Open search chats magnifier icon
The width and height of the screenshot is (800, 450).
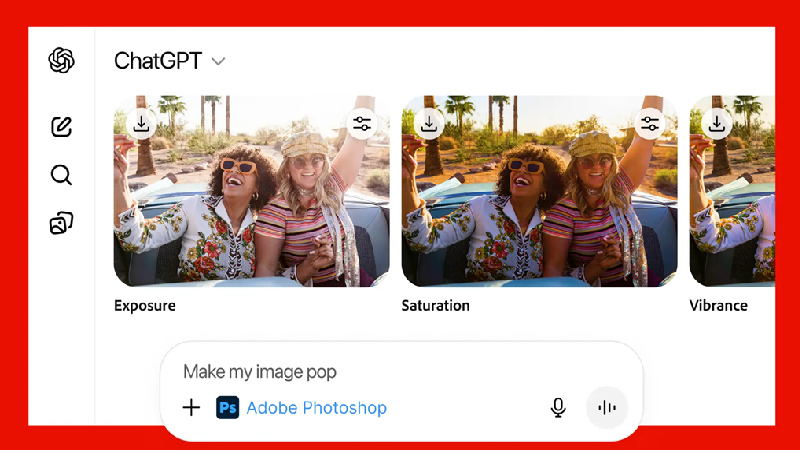tap(61, 174)
